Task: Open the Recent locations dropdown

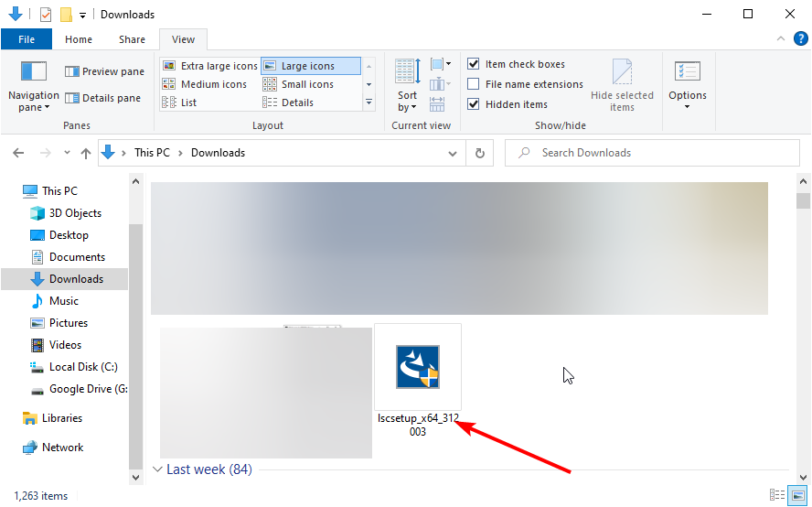Action: (67, 153)
